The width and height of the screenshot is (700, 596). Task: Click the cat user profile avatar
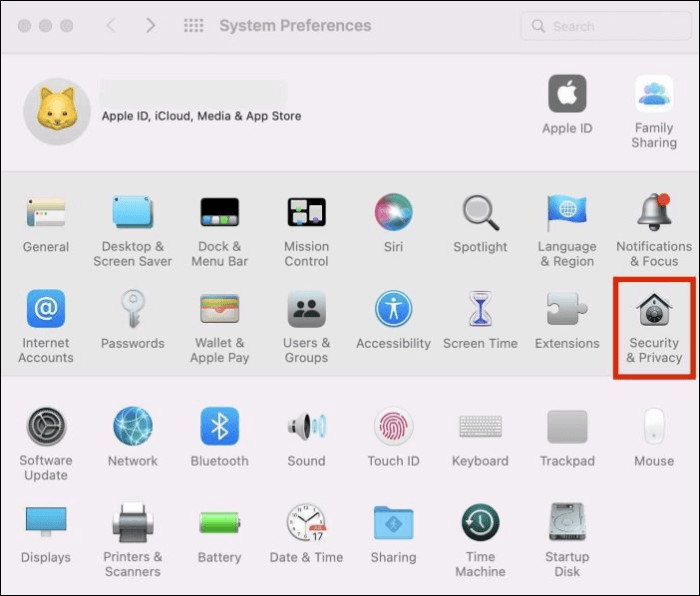(58, 108)
